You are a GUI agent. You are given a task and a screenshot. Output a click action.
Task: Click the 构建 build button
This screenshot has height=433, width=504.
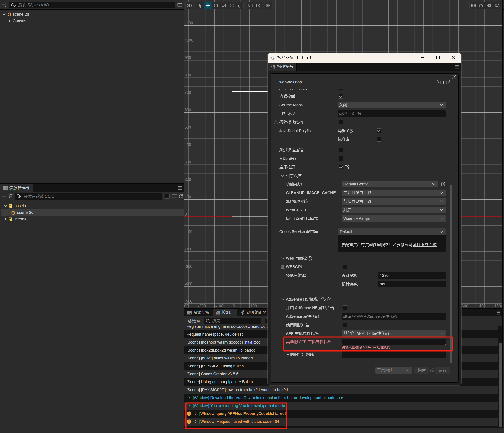click(421, 370)
